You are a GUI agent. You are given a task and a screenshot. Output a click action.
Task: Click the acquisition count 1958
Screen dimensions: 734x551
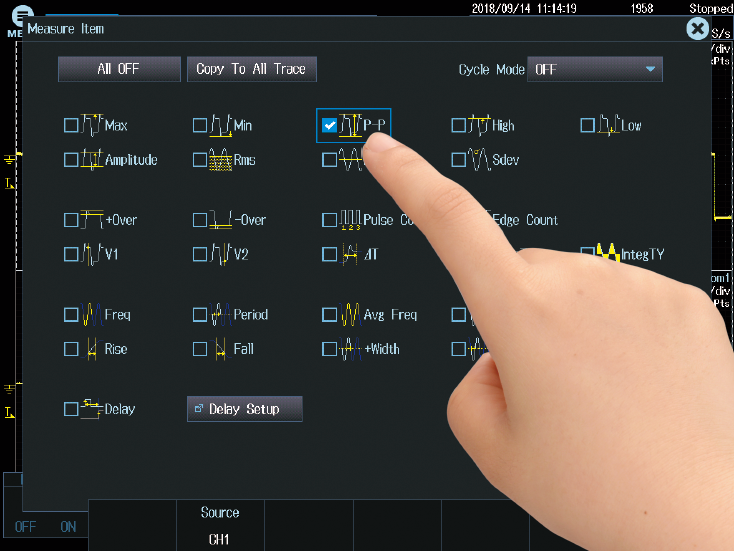click(x=642, y=8)
